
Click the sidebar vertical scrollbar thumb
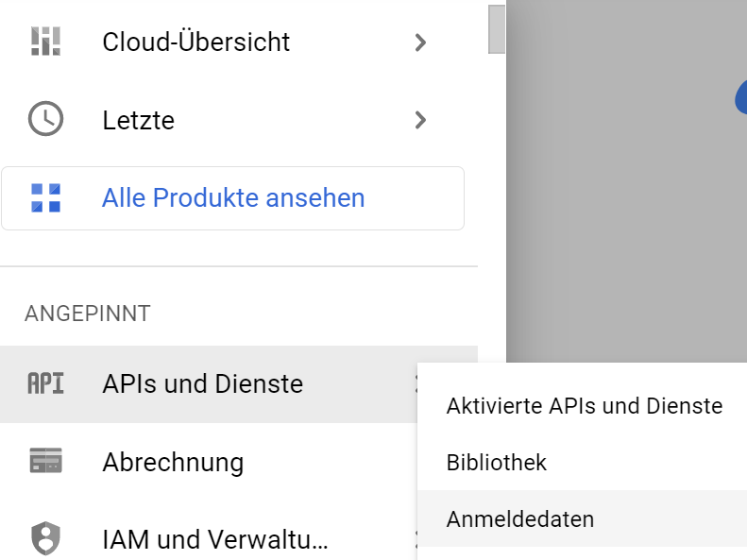pyautogui.click(x=497, y=28)
